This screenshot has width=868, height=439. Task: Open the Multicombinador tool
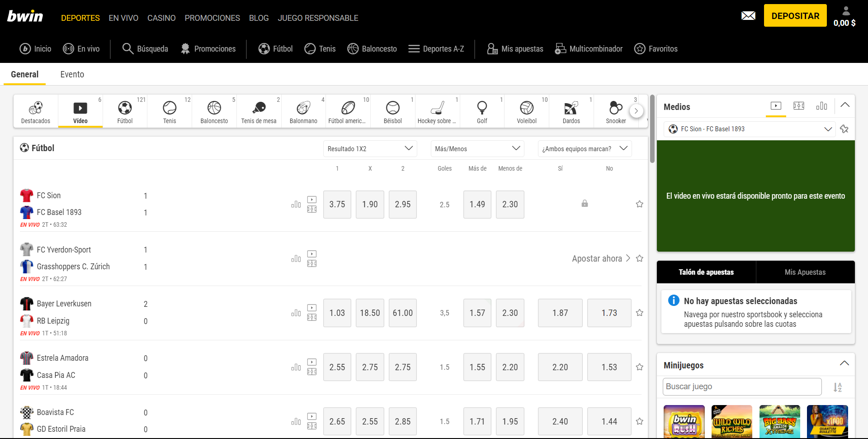589,48
